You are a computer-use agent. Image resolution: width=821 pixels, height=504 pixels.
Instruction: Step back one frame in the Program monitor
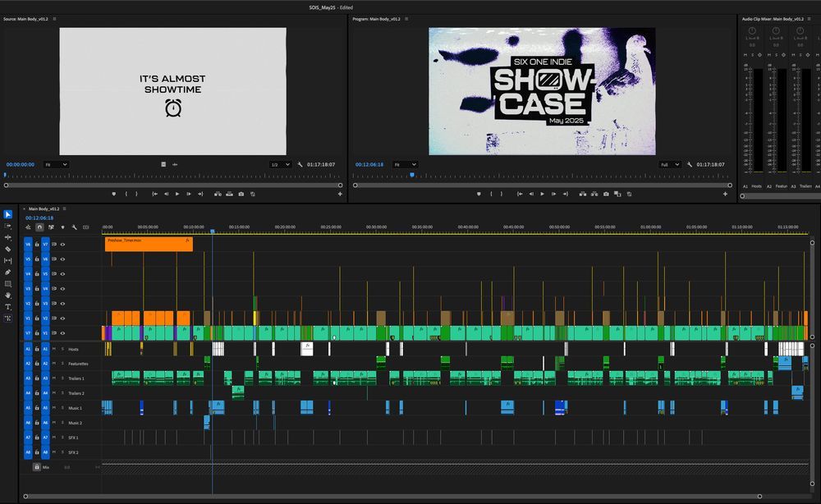click(531, 194)
